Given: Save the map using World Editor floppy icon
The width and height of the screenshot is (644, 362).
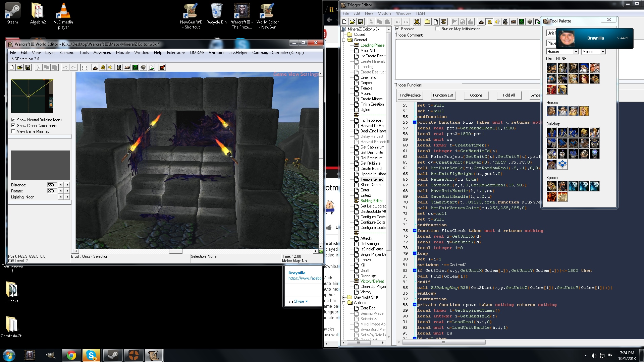Looking at the screenshot, I should coord(28,67).
